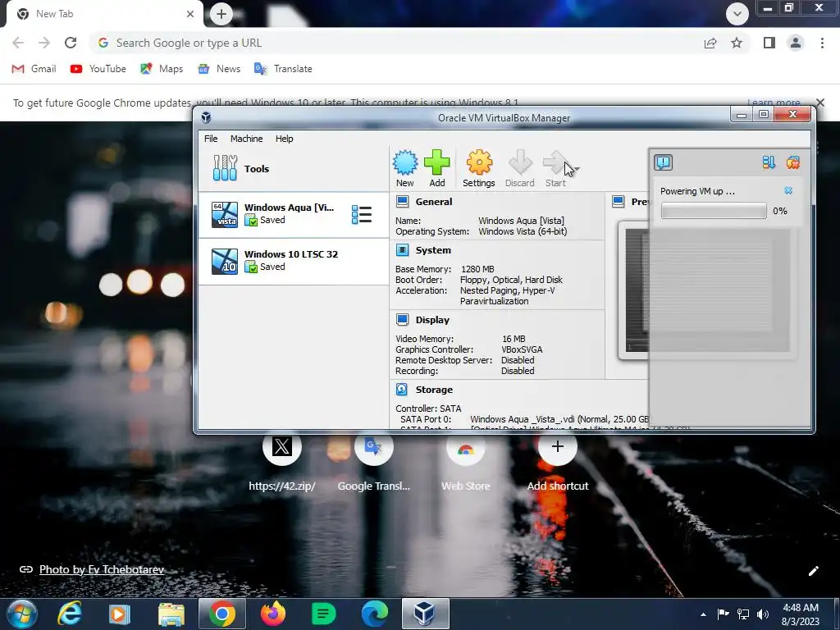Click customize Chrome pencil icon
This screenshot has height=630, width=840.
tap(813, 571)
